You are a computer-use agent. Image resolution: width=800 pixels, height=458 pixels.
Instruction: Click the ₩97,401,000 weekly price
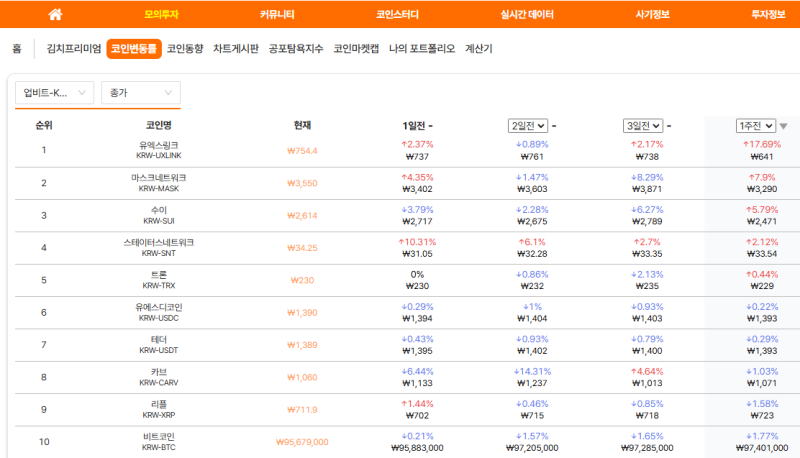coord(762,448)
